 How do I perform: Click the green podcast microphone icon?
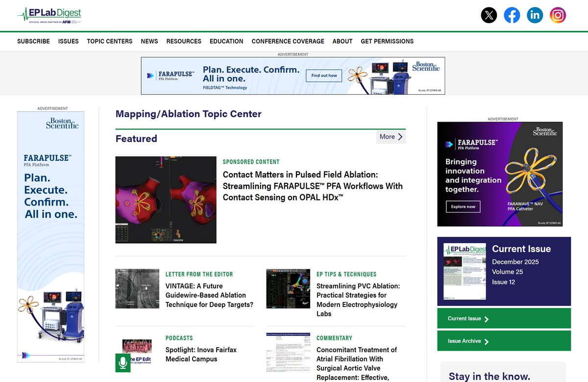click(x=123, y=363)
